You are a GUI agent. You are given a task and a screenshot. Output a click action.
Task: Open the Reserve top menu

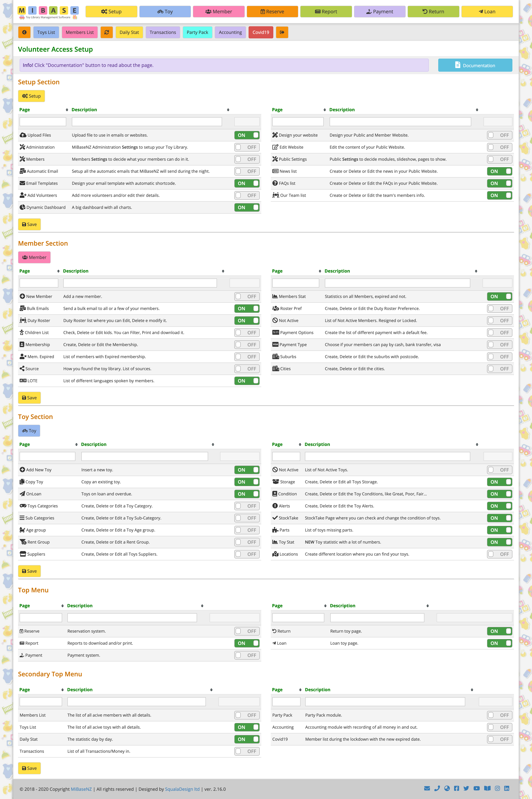272,12
